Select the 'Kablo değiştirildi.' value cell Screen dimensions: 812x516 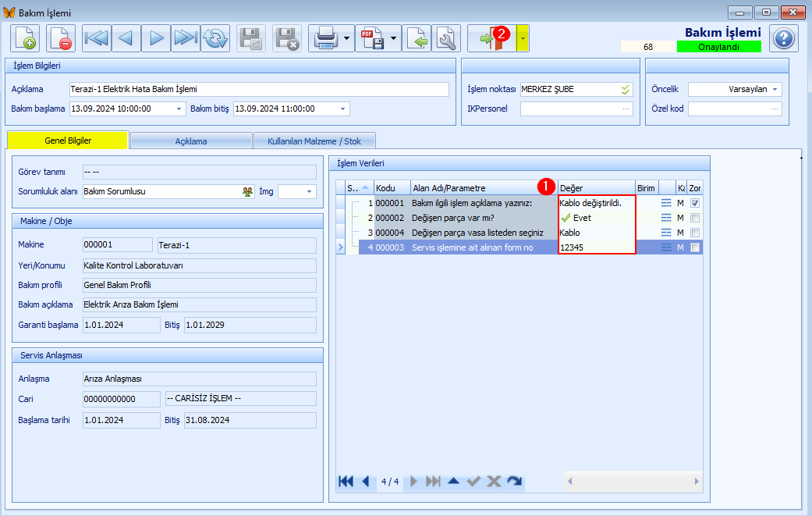(597, 203)
